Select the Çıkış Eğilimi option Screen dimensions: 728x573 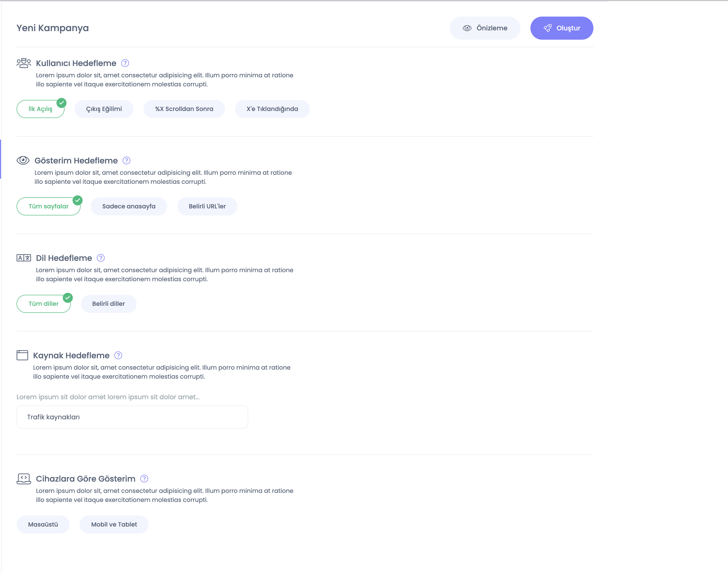click(x=104, y=109)
